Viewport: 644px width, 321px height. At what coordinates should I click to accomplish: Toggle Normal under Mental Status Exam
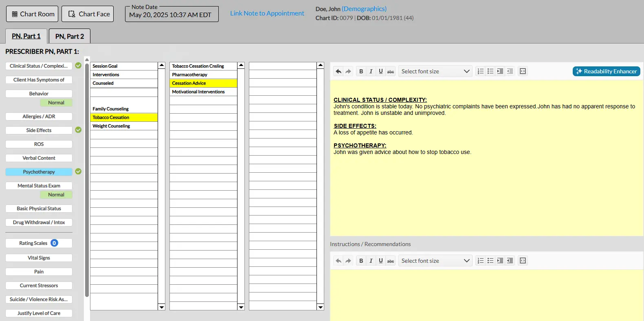56,195
